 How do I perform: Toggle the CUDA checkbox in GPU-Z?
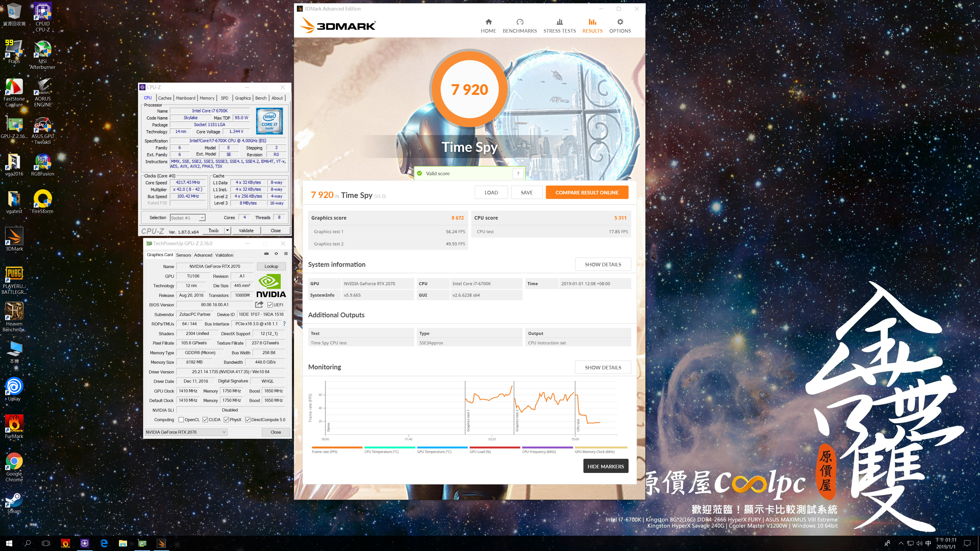205,420
